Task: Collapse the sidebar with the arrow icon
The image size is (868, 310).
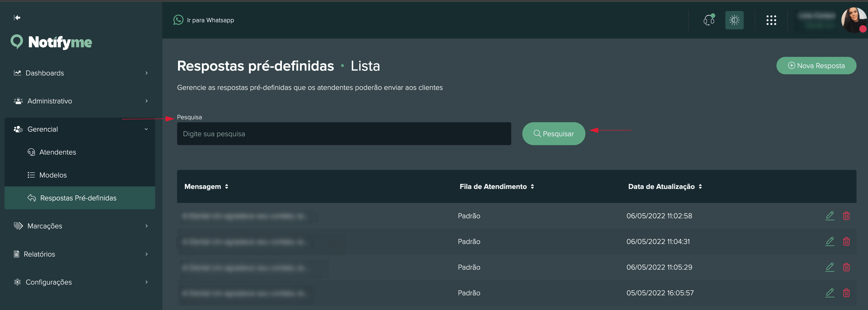Action: click(x=17, y=17)
